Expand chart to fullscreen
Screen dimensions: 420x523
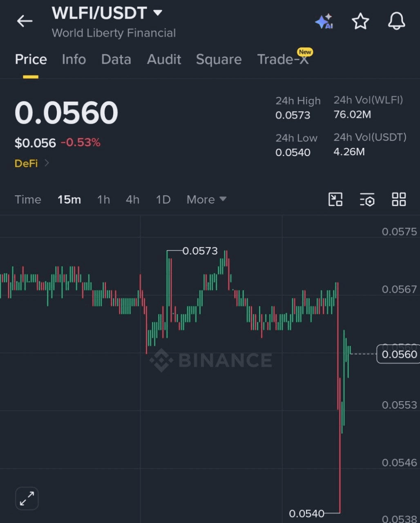pyautogui.click(x=27, y=498)
